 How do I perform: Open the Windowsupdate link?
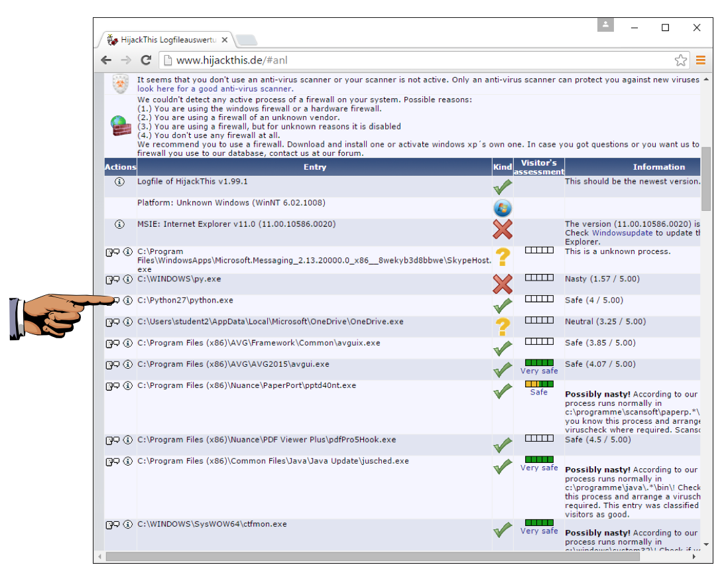click(622, 233)
